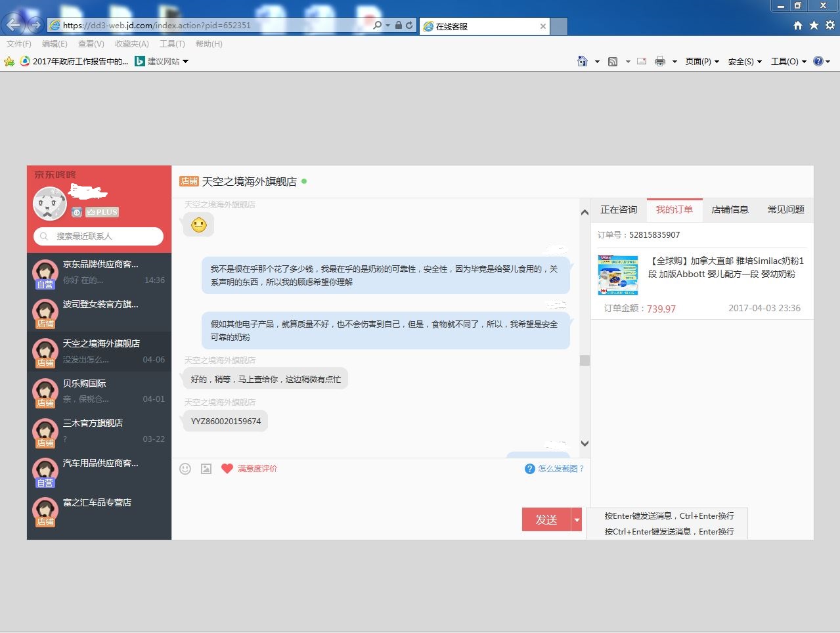Screen dimensions: 840x633
Task: Click the 搜索最近联系人 search field
Action: 99,236
